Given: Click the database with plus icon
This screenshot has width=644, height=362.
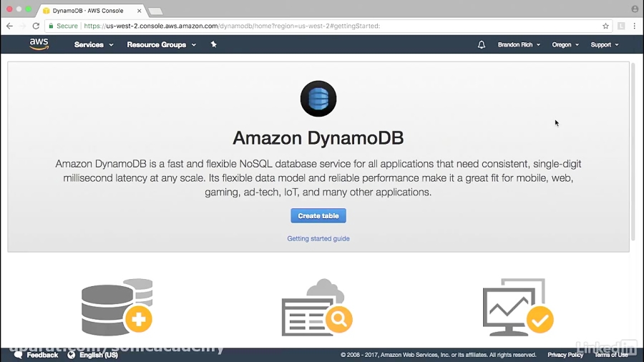Looking at the screenshot, I should (117, 307).
